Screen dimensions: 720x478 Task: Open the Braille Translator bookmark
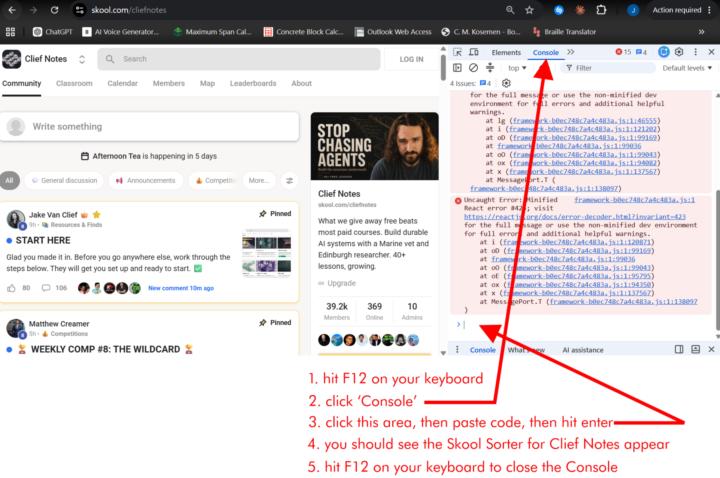coord(564,32)
